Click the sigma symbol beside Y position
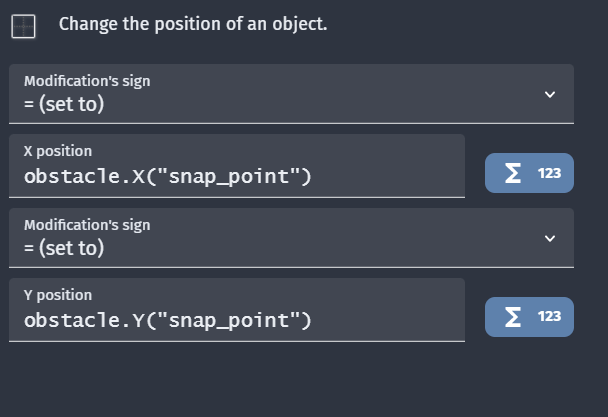 [513, 317]
